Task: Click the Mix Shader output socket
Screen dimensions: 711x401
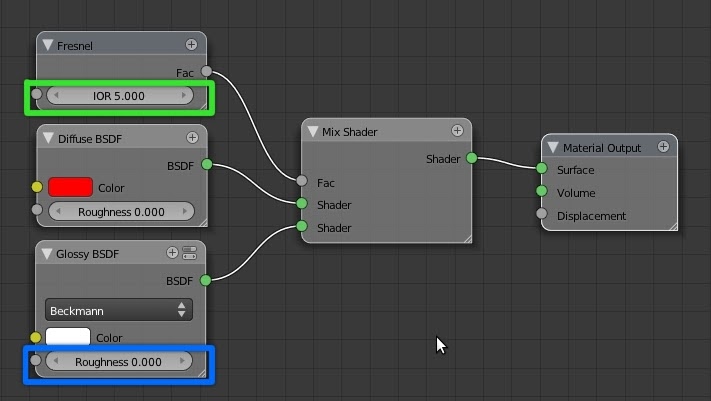Action: pyautogui.click(x=472, y=158)
